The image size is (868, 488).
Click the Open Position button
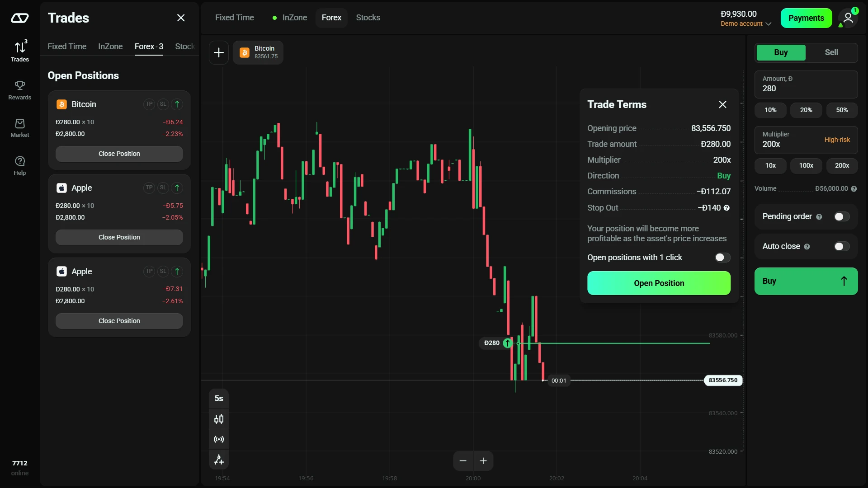coord(659,283)
